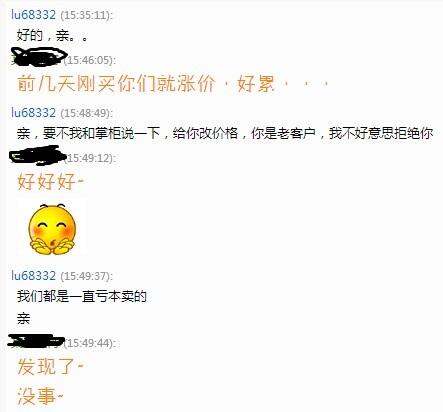Viewport: 443px width, 412px height.
Task: Click username lu68332 at 15:49:37
Action: pyautogui.click(x=33, y=276)
